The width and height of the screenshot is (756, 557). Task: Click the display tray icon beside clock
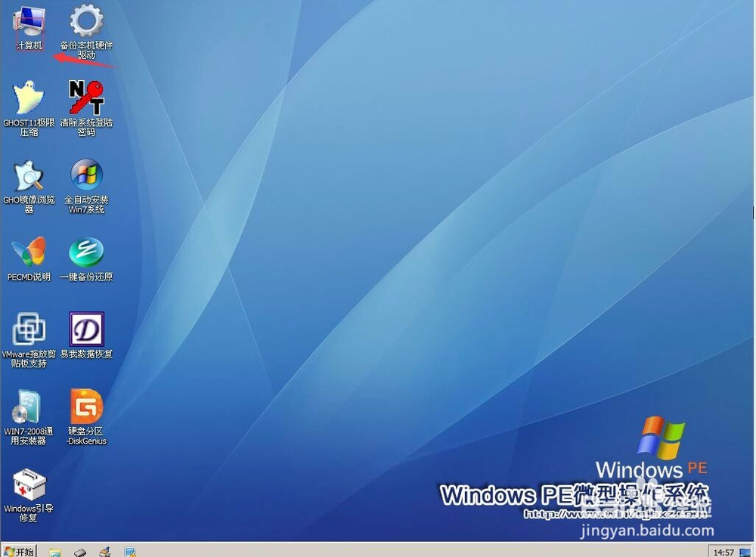(745, 552)
